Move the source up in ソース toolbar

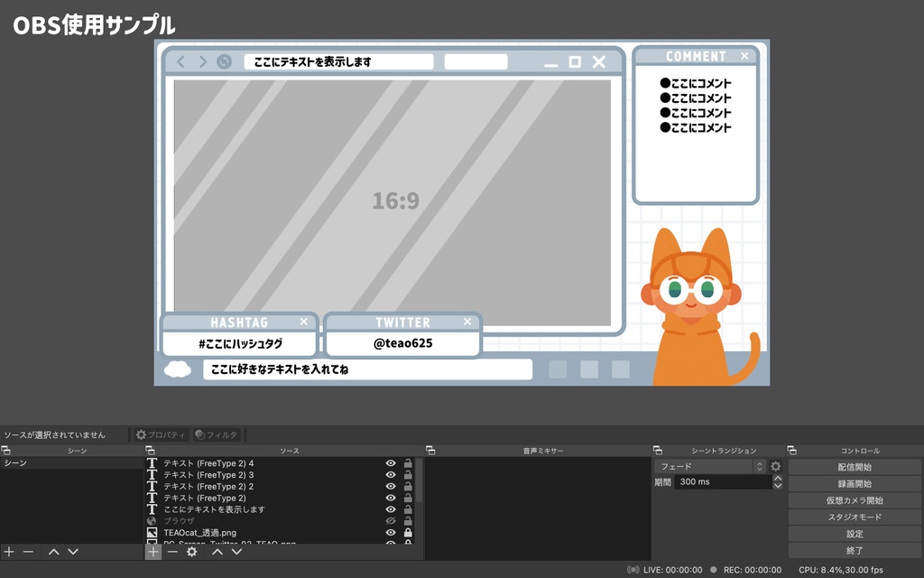[x=217, y=552]
